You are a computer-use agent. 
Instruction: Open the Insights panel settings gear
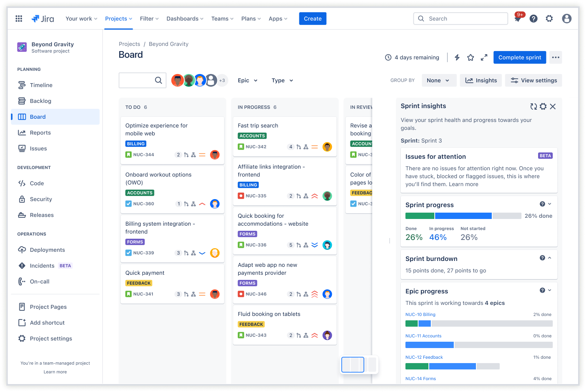(543, 106)
